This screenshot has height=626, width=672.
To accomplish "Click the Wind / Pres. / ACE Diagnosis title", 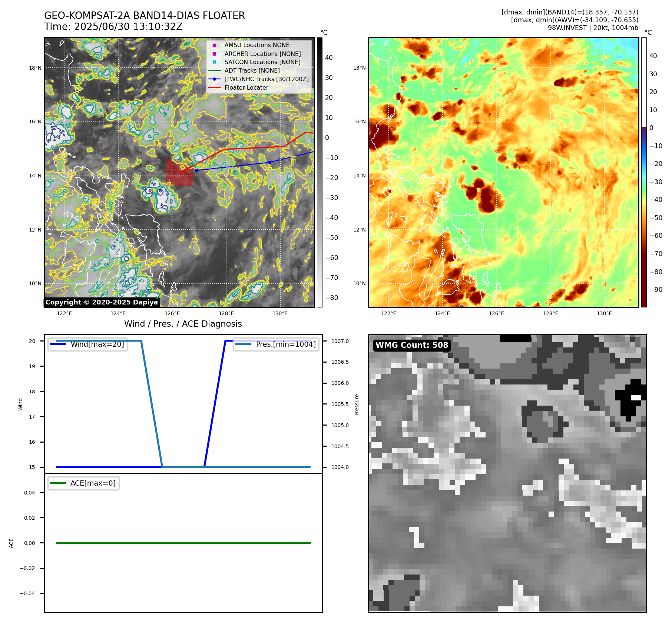I will (x=183, y=324).
